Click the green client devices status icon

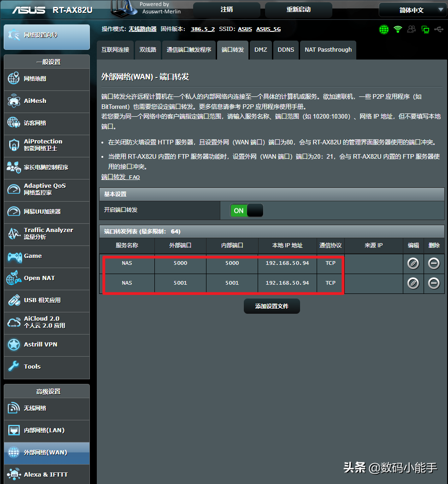[425, 30]
